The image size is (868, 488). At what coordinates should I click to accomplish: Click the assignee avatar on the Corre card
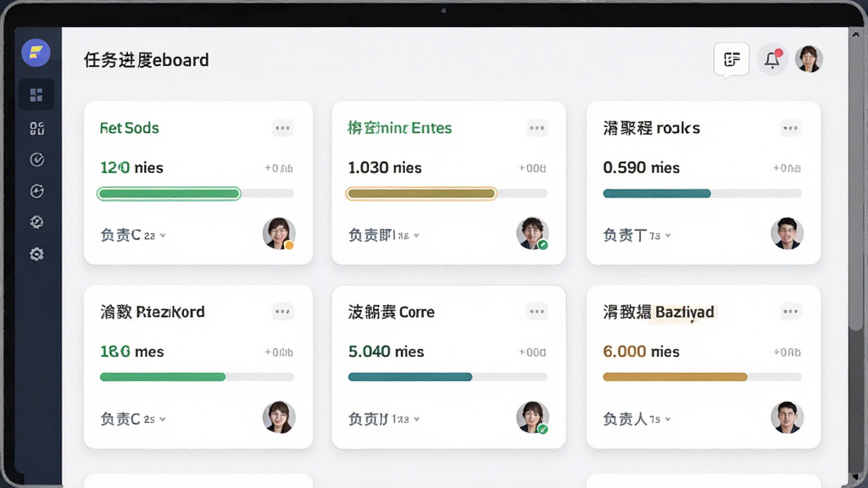532,417
